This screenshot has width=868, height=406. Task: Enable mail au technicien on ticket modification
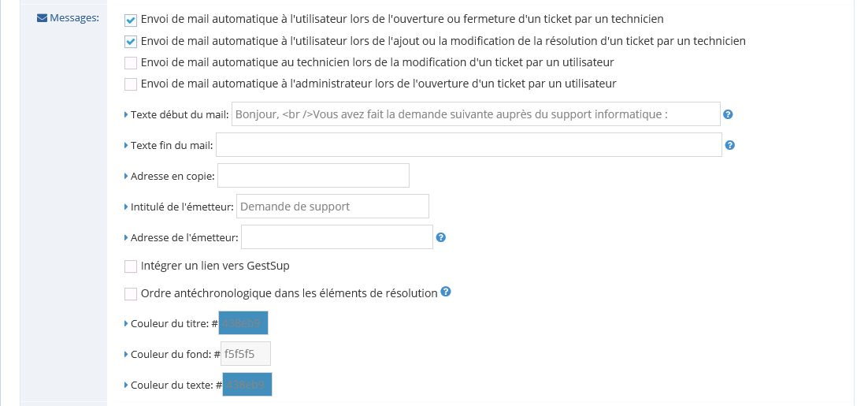pos(131,63)
